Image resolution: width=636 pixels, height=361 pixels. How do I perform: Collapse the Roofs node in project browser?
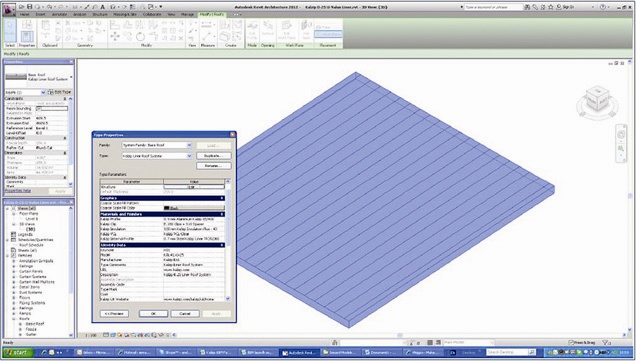coord(14,319)
